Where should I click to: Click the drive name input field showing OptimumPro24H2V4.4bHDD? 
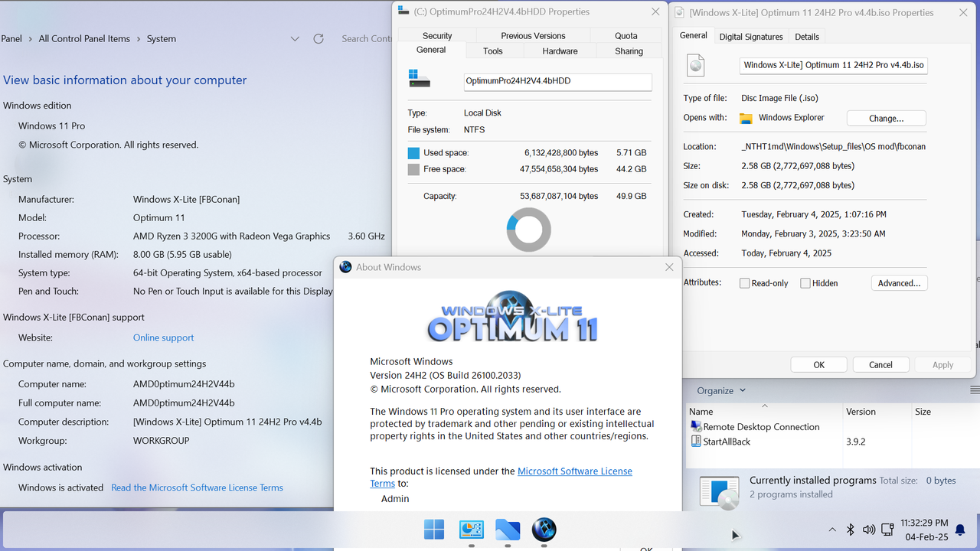(557, 82)
